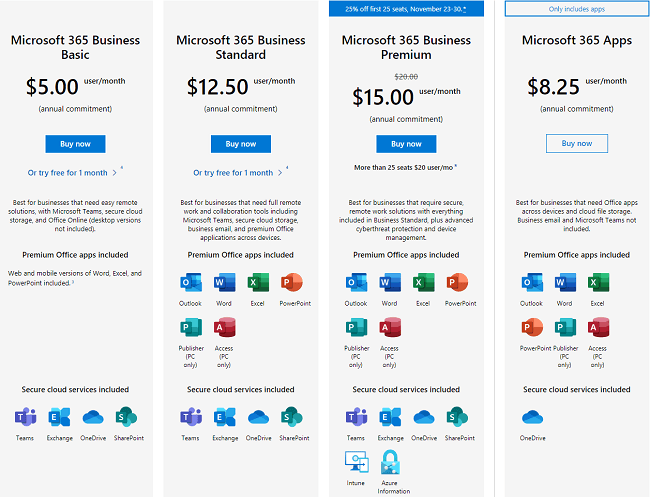Click the Word icon in Microsoft 365 Apps
The height and width of the screenshot is (497, 650).
tap(564, 283)
